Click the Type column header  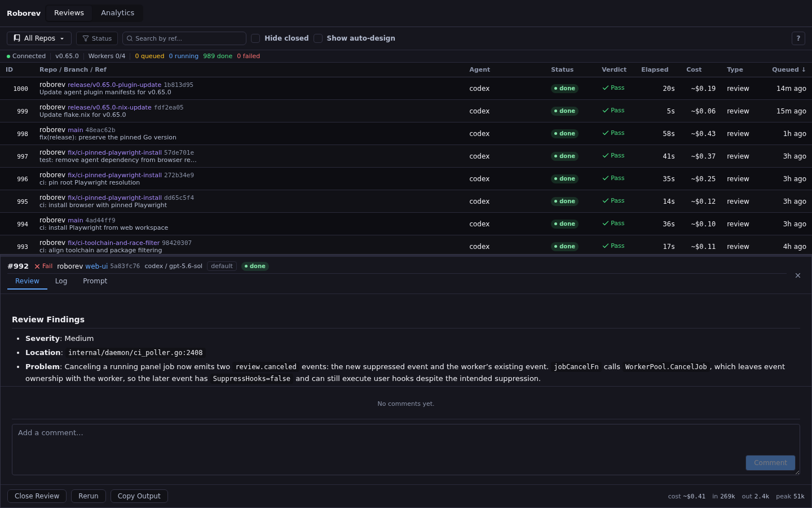[x=735, y=69]
